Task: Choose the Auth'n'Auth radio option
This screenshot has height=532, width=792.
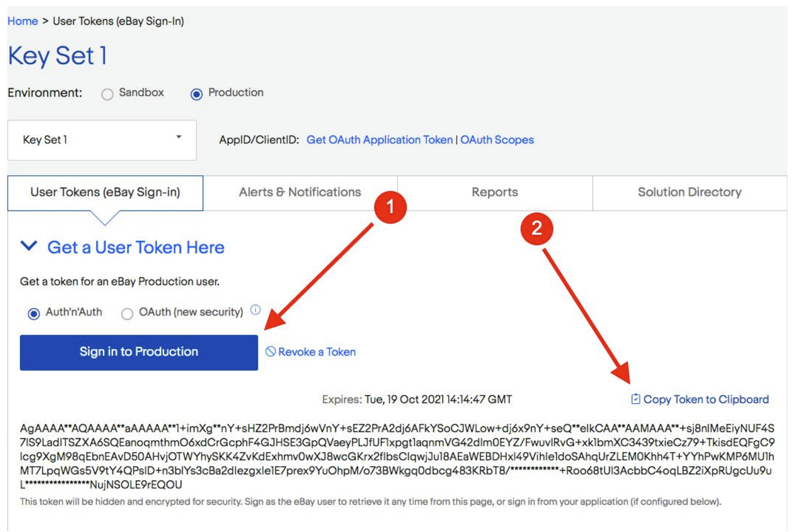Action: [34, 313]
